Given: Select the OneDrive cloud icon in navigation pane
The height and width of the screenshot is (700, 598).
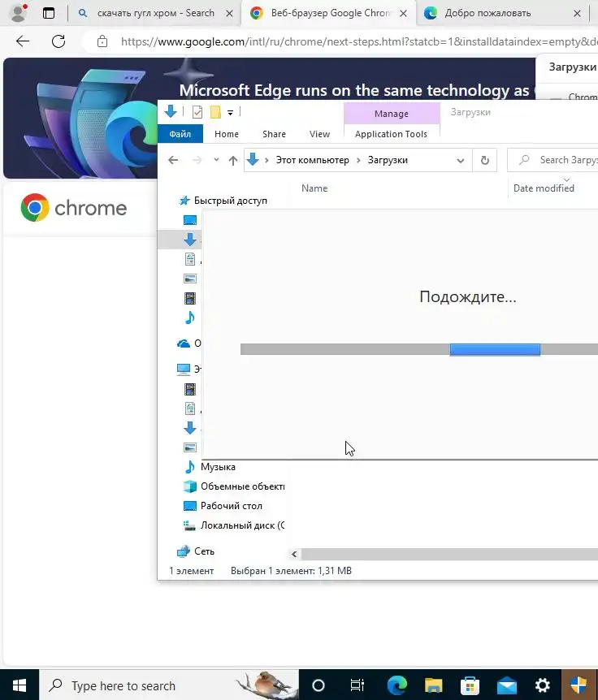Looking at the screenshot, I should pyautogui.click(x=183, y=344).
